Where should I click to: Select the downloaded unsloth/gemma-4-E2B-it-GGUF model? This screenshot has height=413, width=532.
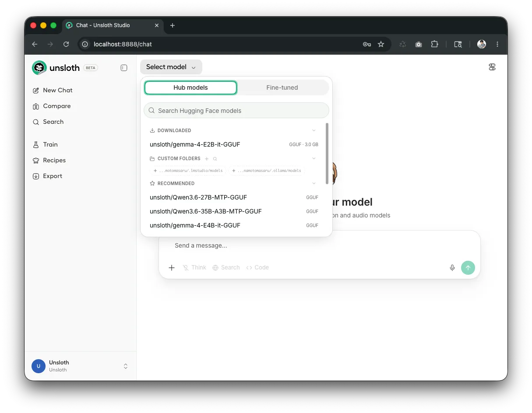click(x=234, y=144)
